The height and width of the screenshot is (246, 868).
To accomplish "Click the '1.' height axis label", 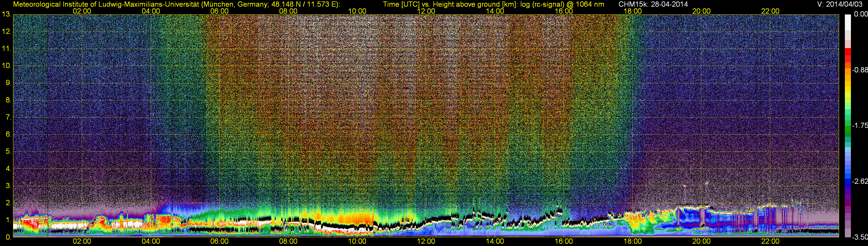I will point(8,220).
